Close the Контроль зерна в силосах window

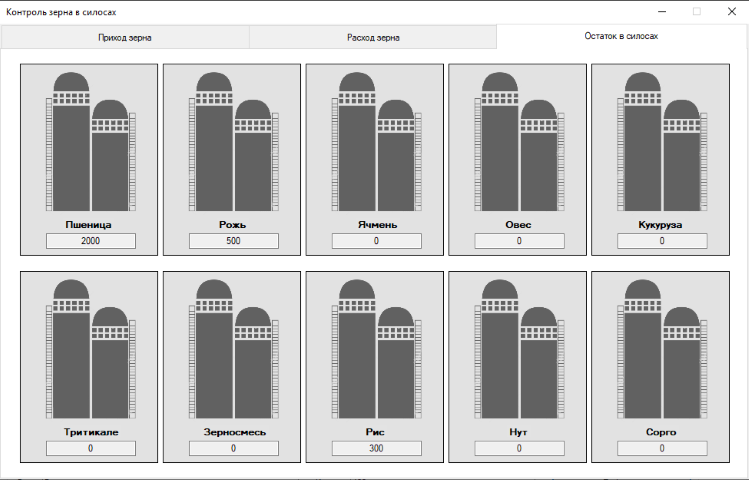731,11
